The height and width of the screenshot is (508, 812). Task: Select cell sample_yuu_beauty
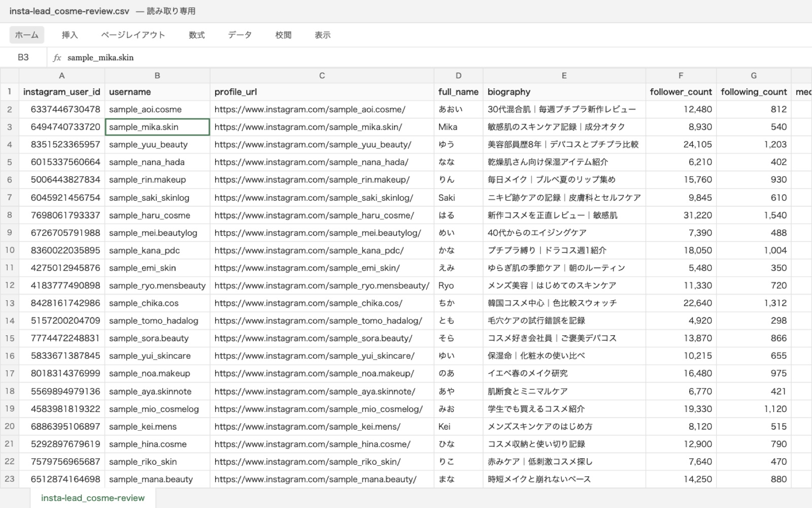tap(157, 144)
